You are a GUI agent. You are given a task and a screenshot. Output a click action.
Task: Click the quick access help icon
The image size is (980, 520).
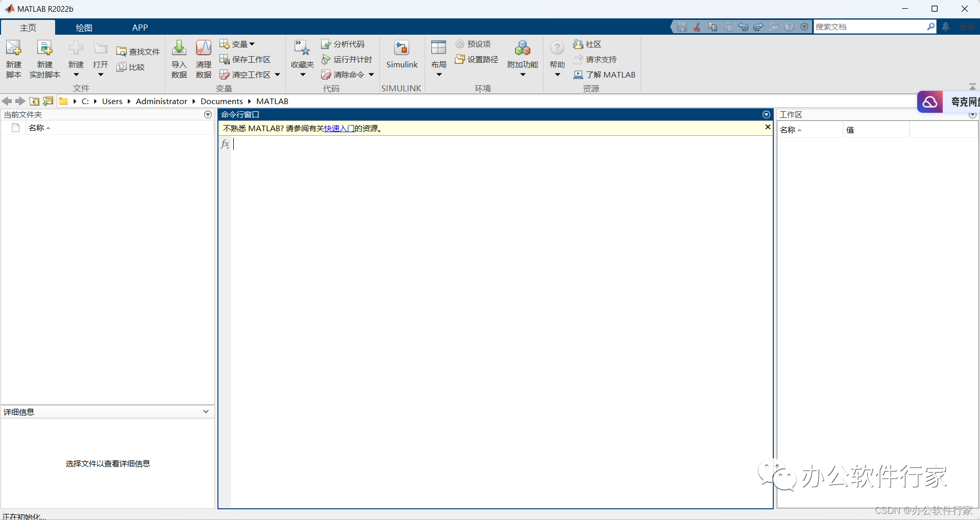coord(789,27)
